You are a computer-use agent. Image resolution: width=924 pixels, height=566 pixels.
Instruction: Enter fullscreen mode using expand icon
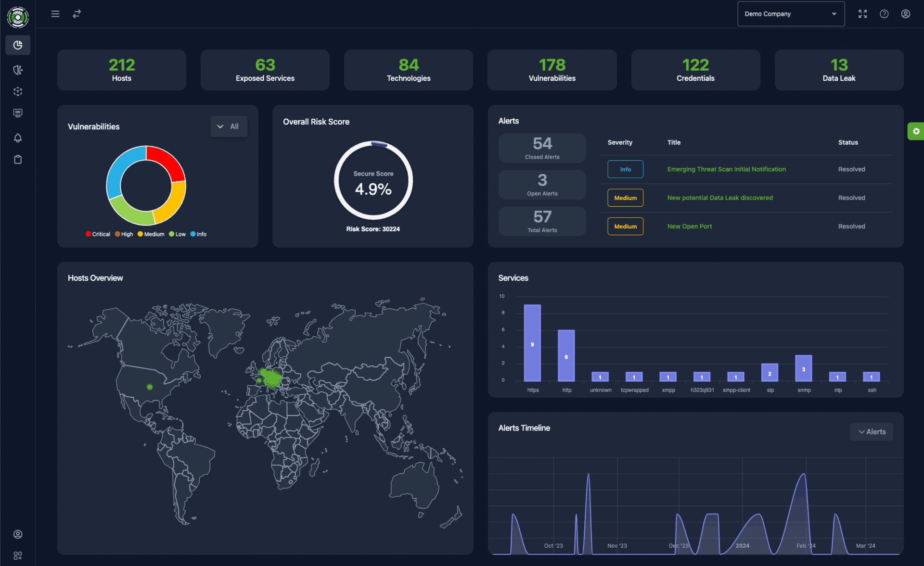(863, 14)
